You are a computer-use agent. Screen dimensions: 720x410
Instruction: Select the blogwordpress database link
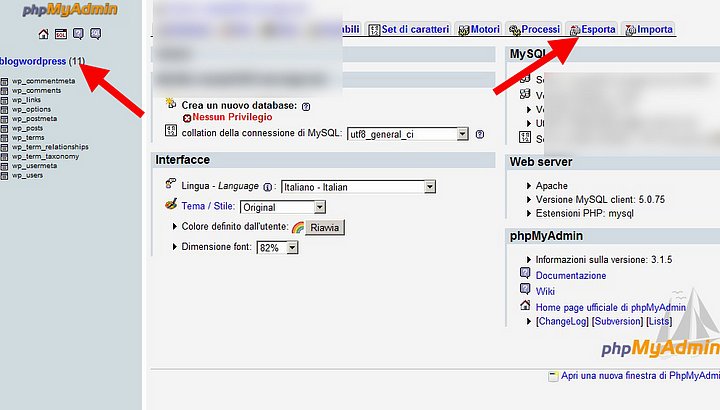tap(33, 61)
